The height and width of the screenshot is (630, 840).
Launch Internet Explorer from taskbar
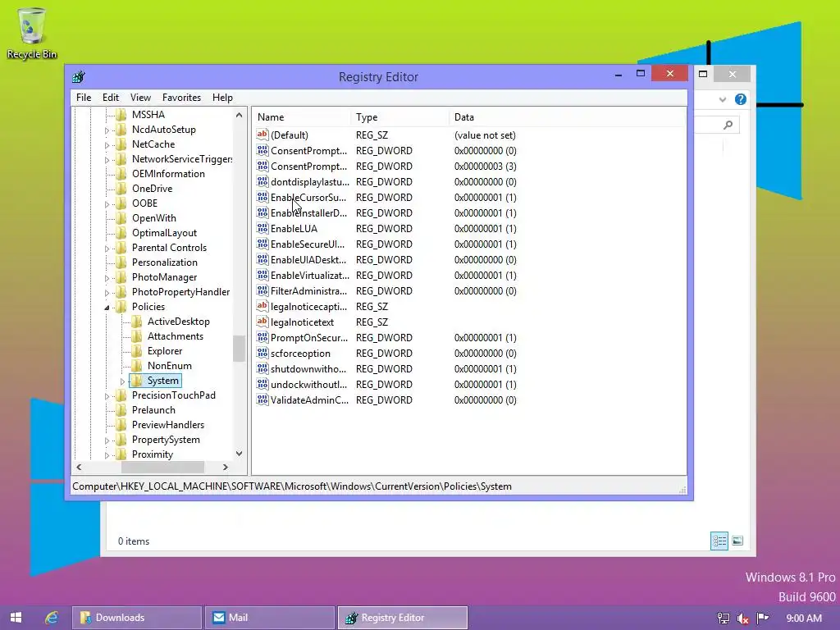pos(52,617)
